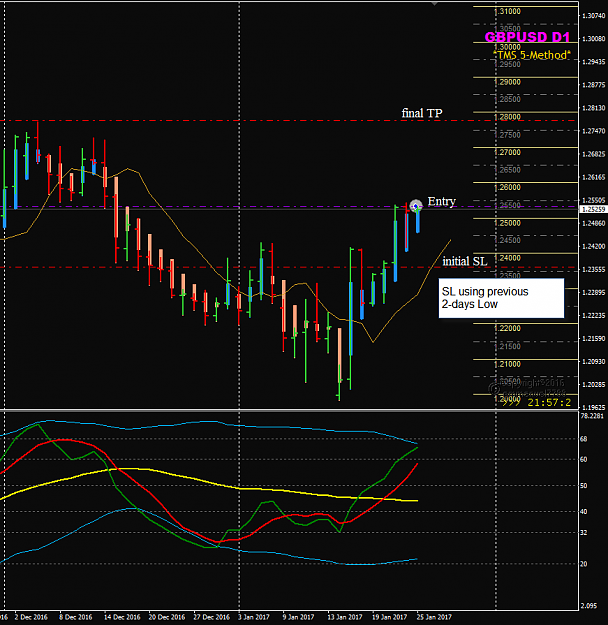Click the current price tag 1.25259
The height and width of the screenshot is (625, 608).
point(593,209)
